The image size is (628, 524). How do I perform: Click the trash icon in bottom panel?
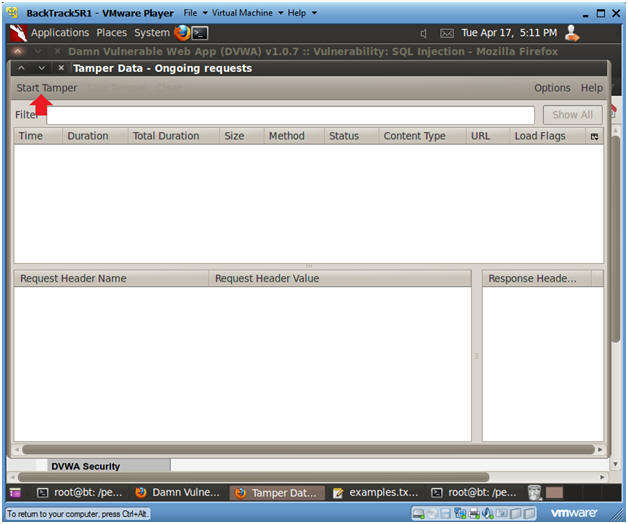535,493
